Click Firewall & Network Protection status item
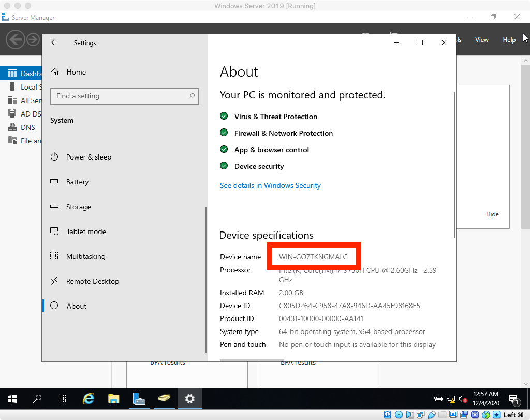530x420 pixels. (x=276, y=133)
